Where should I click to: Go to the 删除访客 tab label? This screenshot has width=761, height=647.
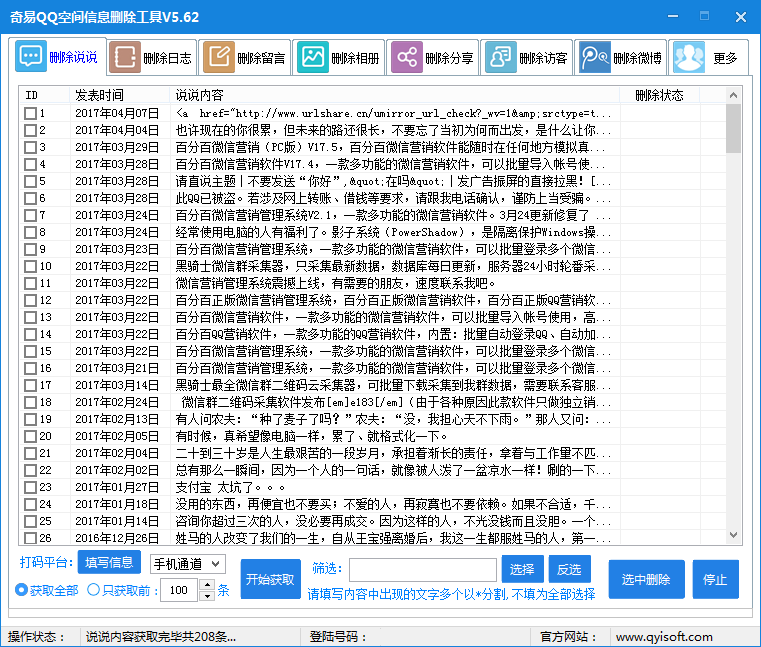543,59
